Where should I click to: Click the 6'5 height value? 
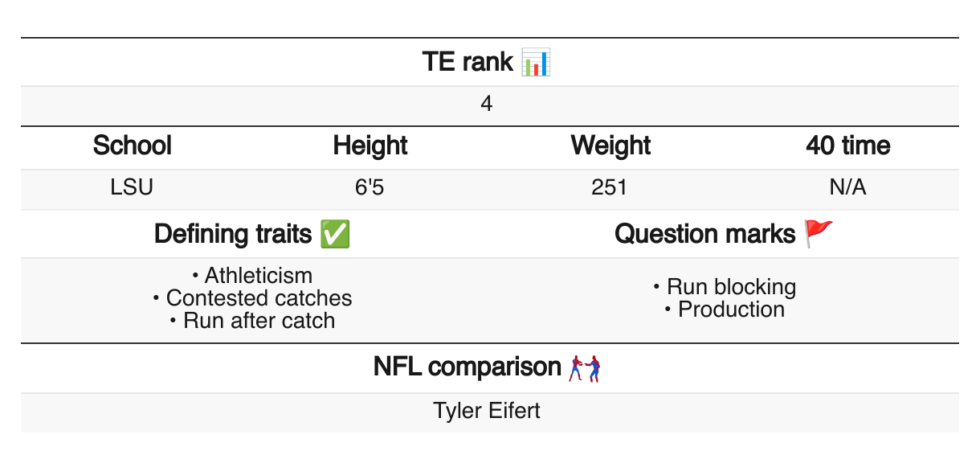(x=370, y=188)
